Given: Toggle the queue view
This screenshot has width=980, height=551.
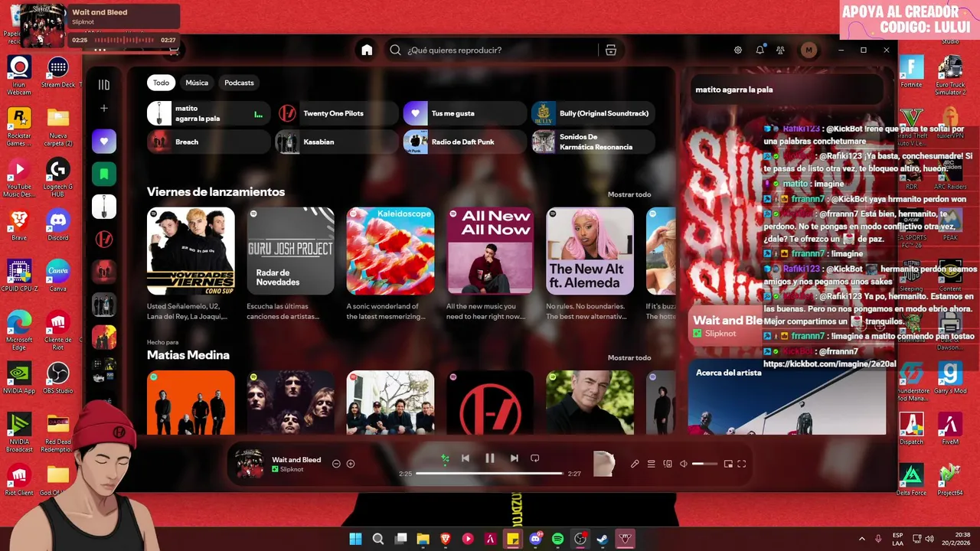Looking at the screenshot, I should 652,464.
